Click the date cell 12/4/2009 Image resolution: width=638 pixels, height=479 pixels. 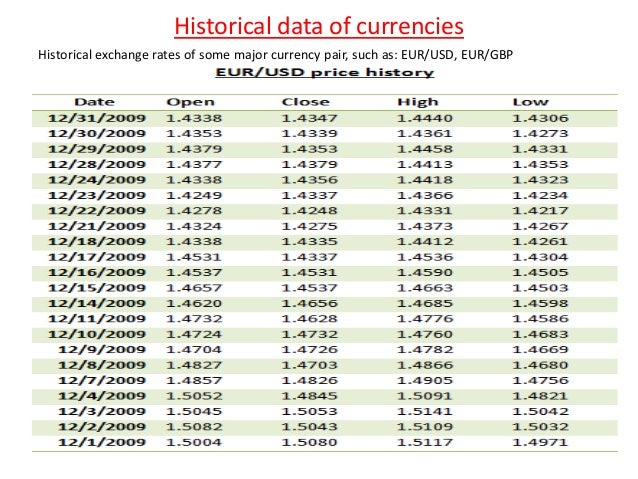102,396
